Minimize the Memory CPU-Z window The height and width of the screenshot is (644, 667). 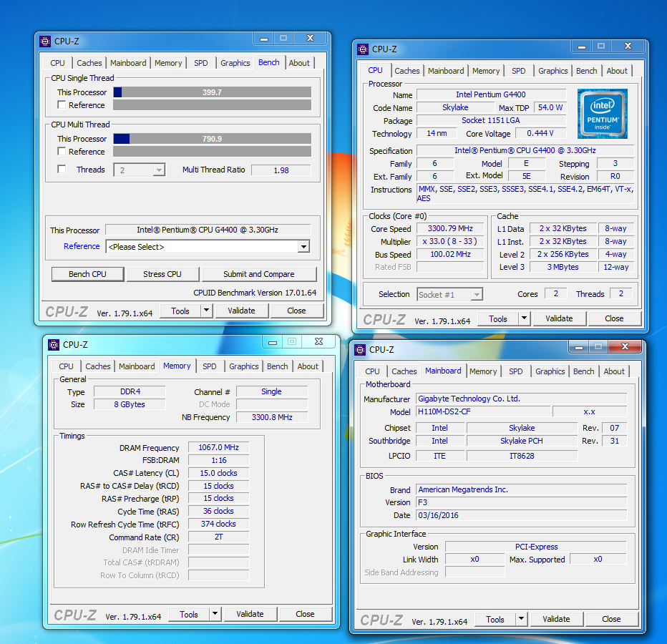click(x=273, y=342)
